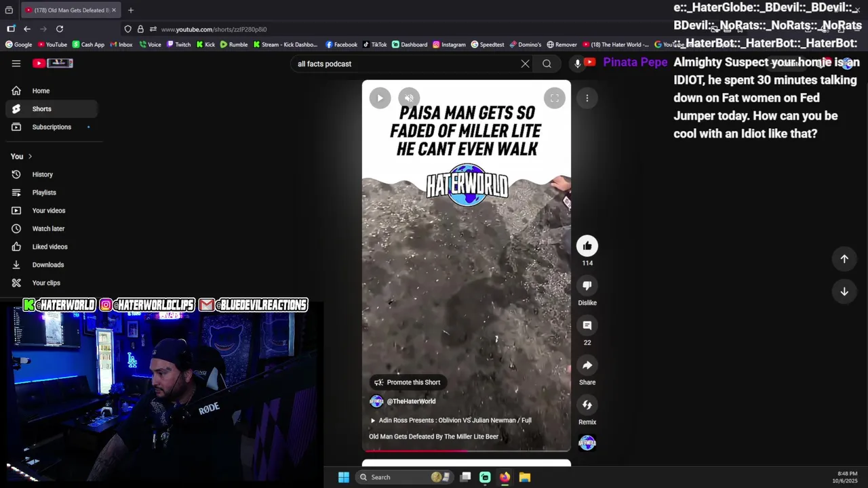
Task: Open Your videos in the sidebar
Action: click(52, 211)
